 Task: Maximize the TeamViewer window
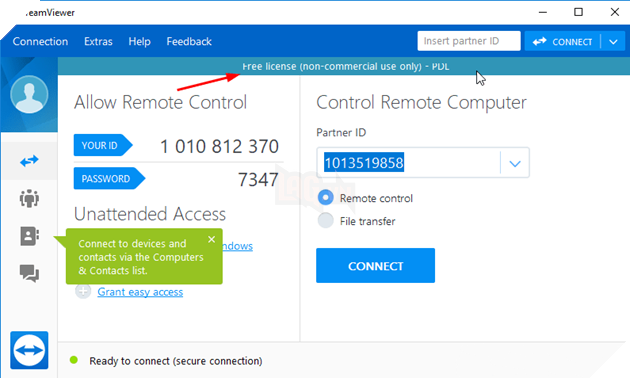(x=578, y=12)
